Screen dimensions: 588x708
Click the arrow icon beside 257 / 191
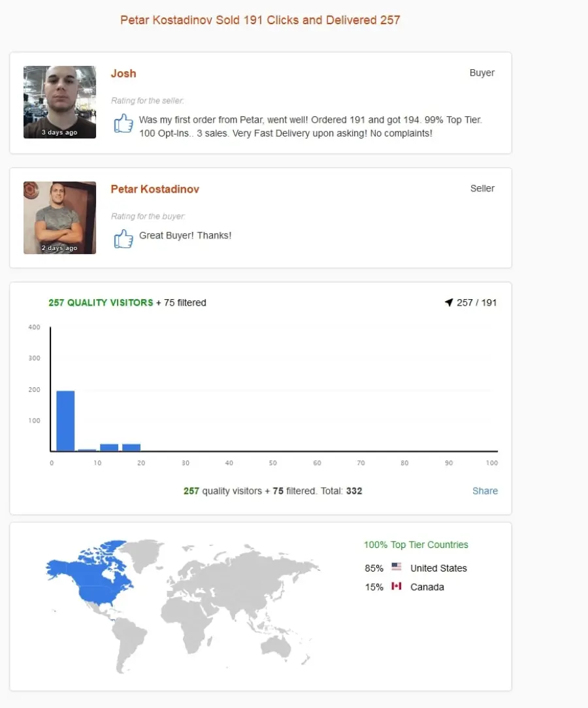448,302
